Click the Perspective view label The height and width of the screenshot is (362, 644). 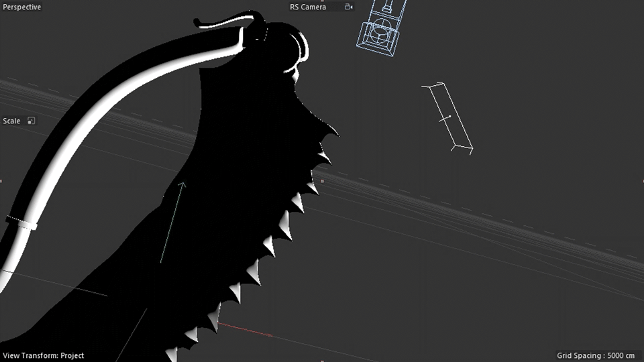click(21, 7)
